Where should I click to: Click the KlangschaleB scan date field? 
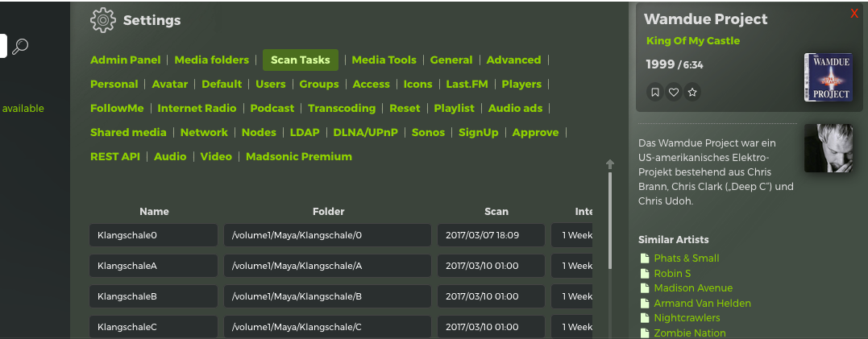491,296
